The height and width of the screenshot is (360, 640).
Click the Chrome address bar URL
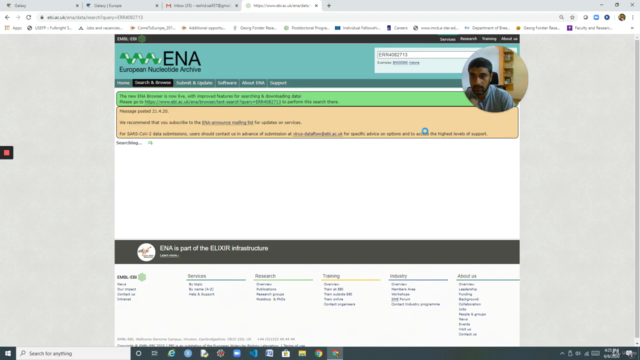point(95,17)
